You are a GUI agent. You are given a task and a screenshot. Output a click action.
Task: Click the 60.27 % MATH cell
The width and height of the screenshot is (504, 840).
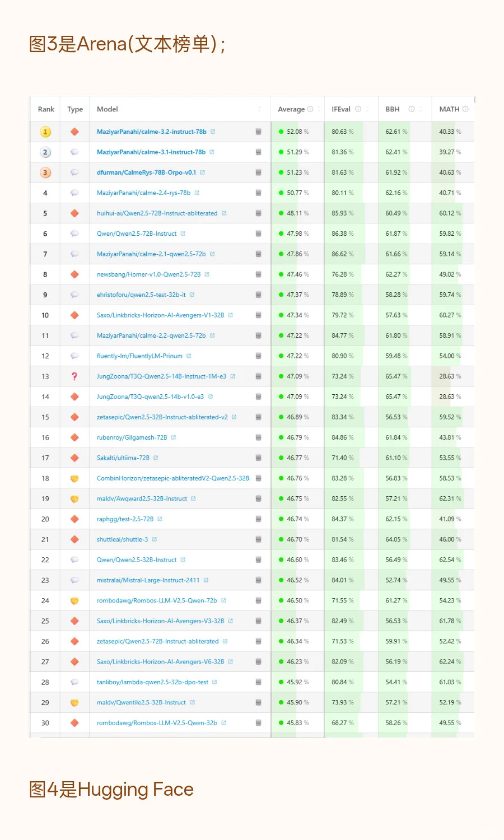click(x=452, y=315)
